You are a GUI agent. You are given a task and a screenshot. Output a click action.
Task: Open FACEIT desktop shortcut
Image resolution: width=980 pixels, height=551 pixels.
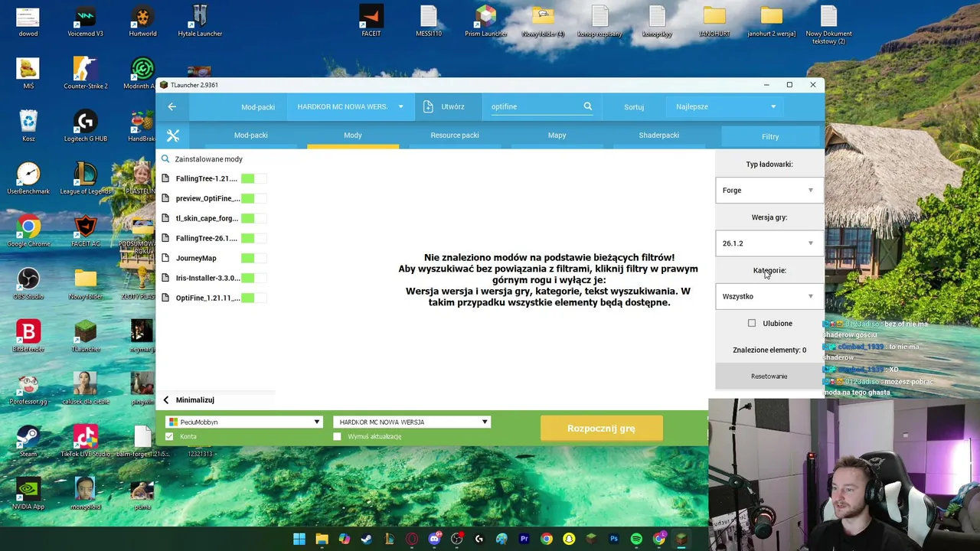tap(371, 21)
